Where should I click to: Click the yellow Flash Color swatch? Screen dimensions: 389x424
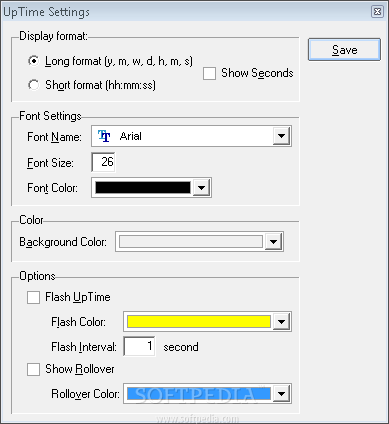pos(199,322)
